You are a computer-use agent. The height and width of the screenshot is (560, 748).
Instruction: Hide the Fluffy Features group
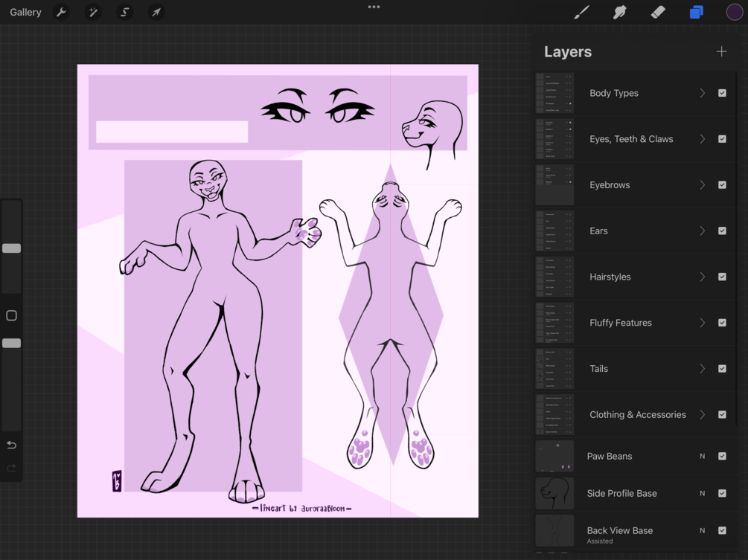(722, 323)
